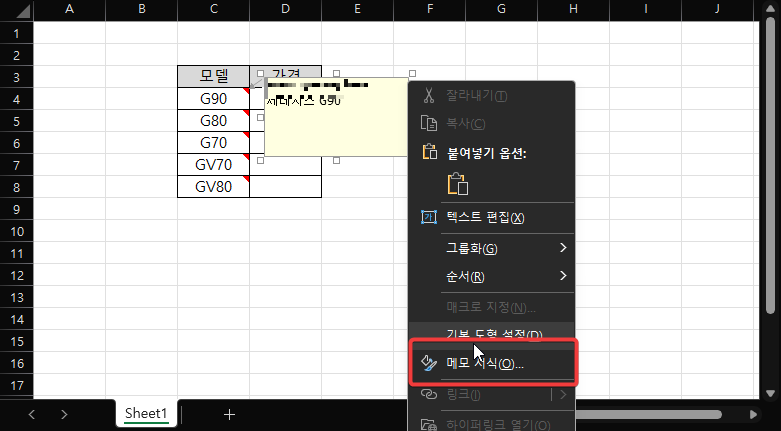The width and height of the screenshot is (781, 431).
Task: Select 텍스트 편집(X) in context menu
Action: pyautogui.click(x=491, y=218)
